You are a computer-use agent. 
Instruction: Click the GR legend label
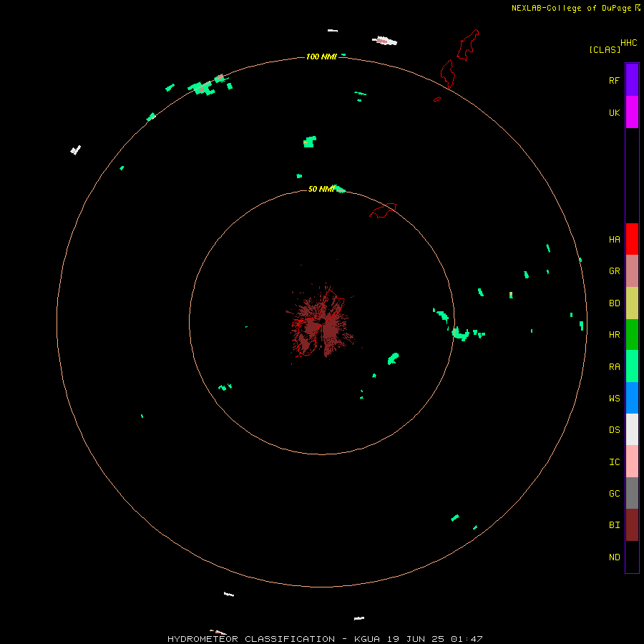[614, 271]
